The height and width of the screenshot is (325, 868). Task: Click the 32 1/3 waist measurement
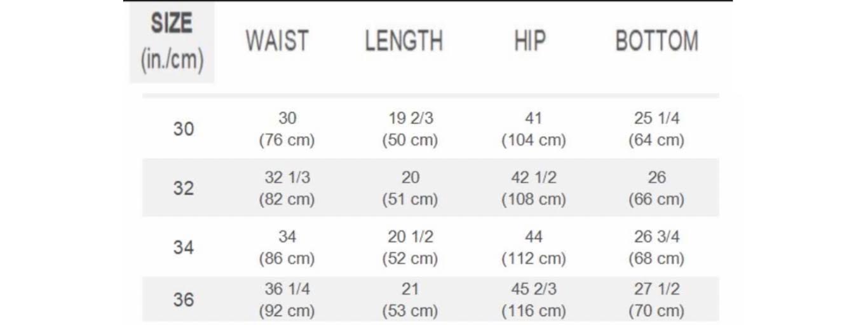click(287, 177)
